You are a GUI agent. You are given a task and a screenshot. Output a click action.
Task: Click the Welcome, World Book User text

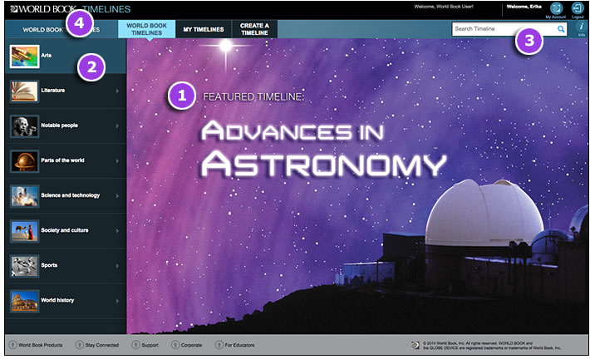[444, 7]
